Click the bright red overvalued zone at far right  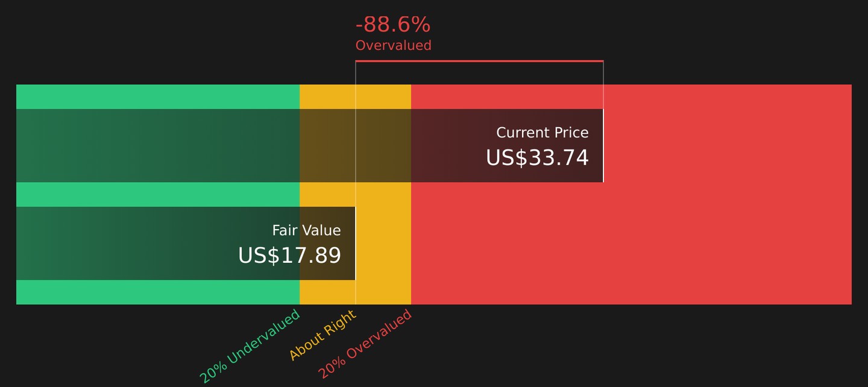coord(728,194)
